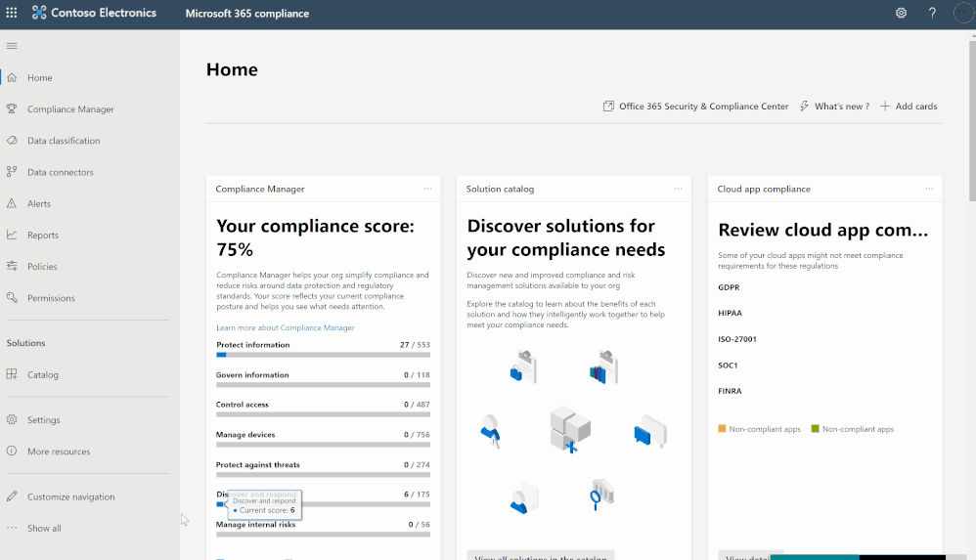Click the Control access progress bar

pos(323,414)
